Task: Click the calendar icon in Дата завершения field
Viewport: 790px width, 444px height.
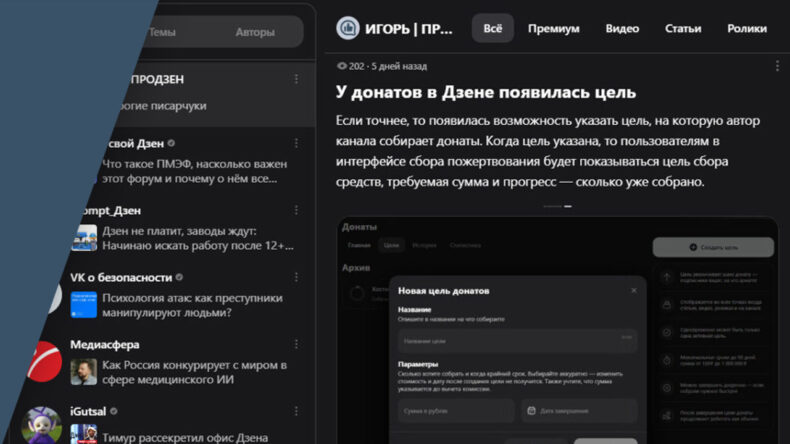Action: tap(531, 411)
